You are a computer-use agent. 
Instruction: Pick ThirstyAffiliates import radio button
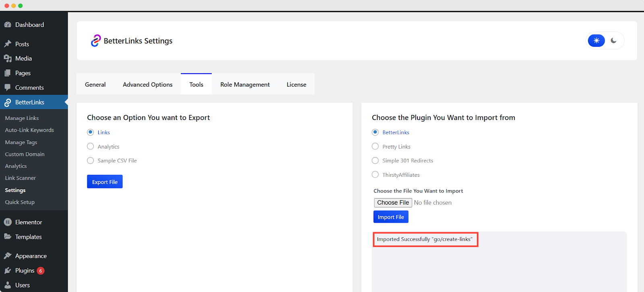[375, 174]
